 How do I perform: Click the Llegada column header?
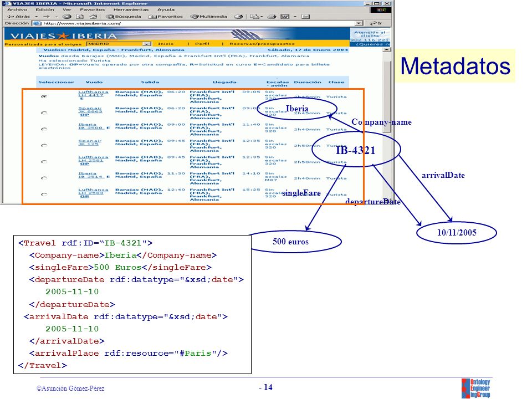(224, 82)
